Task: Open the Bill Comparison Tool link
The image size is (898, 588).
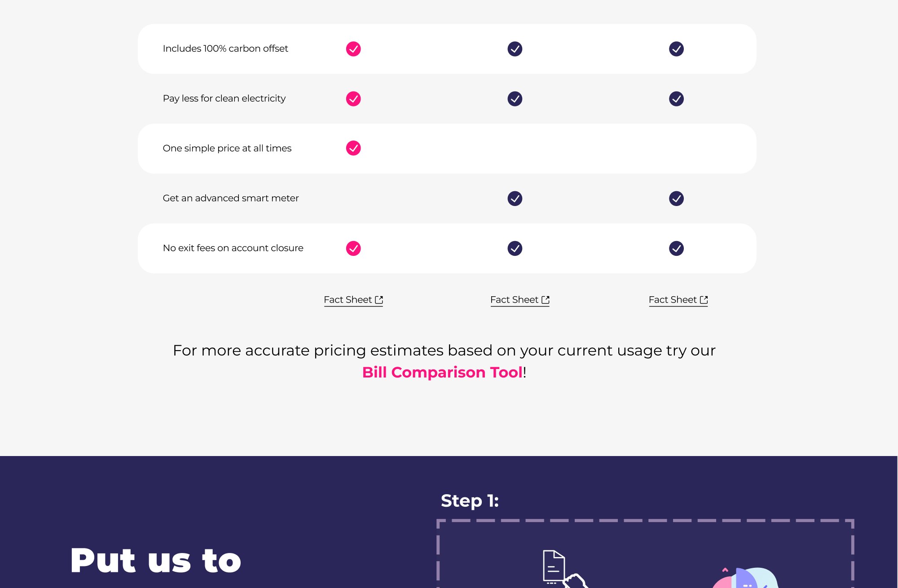Action: 442,373
